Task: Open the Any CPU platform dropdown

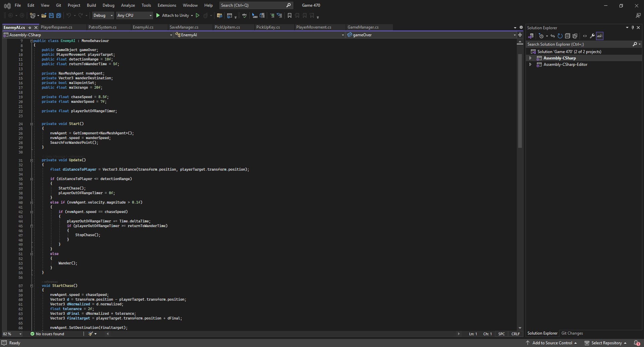Action: click(134, 15)
